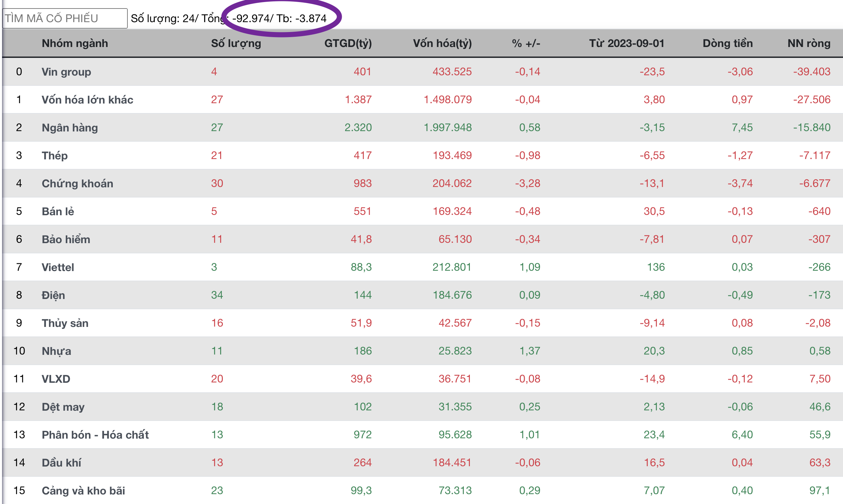Click the GTGD value 1.387
Viewport: 843px width, 504px height.
coord(358,99)
